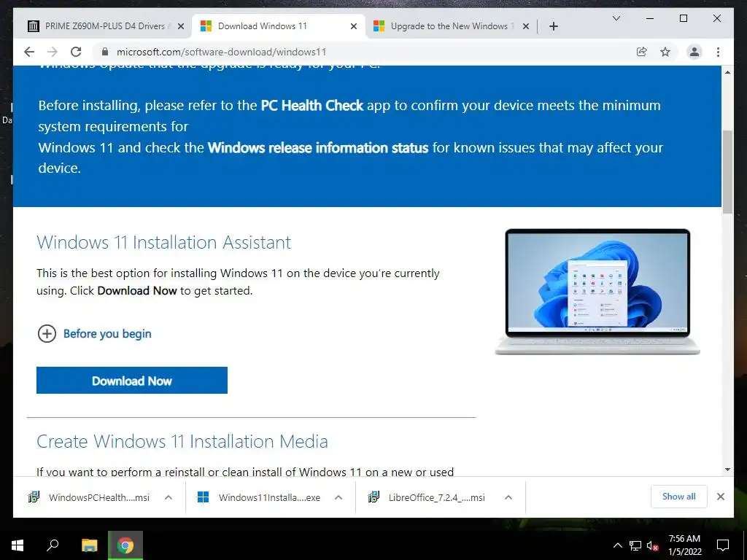Open the notification center icon
Viewport: 747px width, 560px height.
pyautogui.click(x=723, y=545)
